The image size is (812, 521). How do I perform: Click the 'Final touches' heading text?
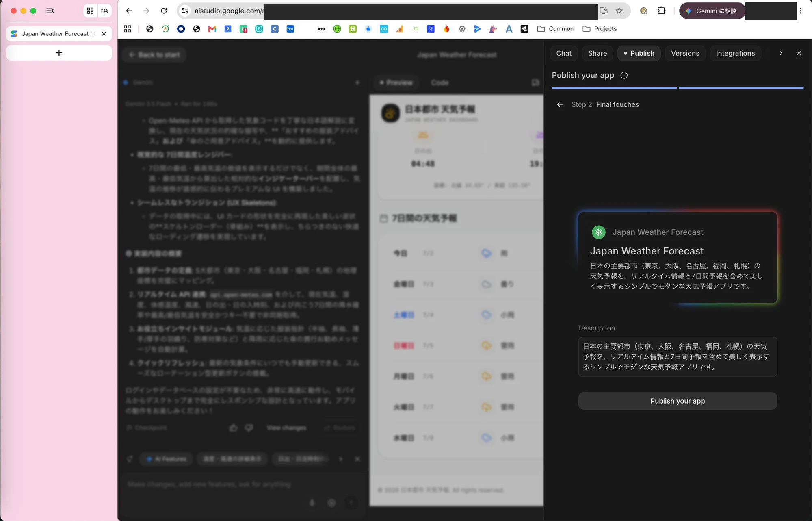617,105
